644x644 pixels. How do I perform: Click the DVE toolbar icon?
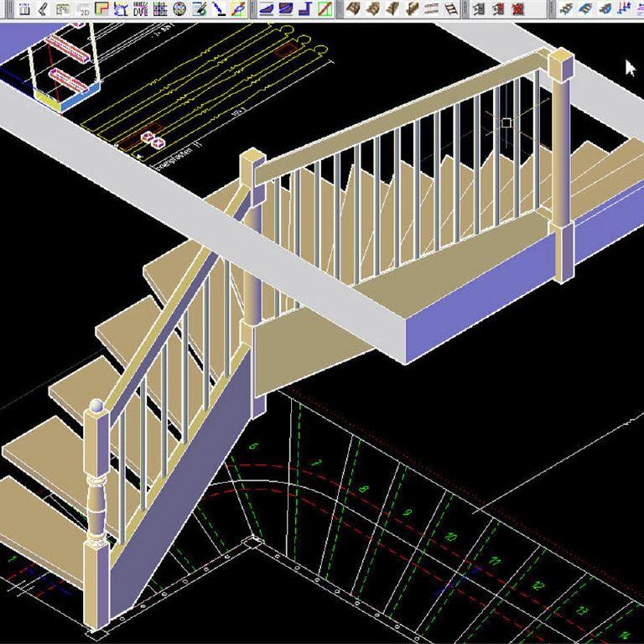pyautogui.click(x=140, y=9)
